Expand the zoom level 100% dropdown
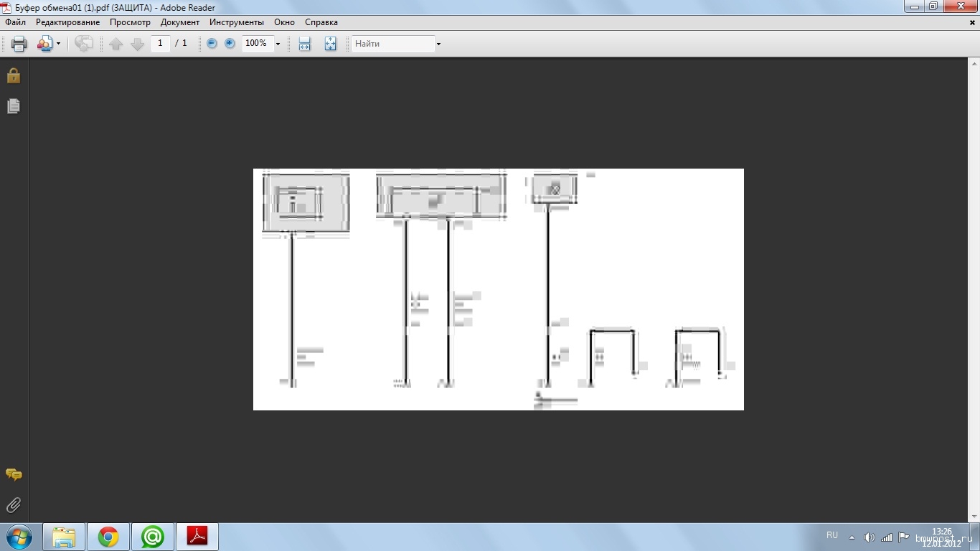Viewport: 980px width, 551px height. click(x=278, y=44)
